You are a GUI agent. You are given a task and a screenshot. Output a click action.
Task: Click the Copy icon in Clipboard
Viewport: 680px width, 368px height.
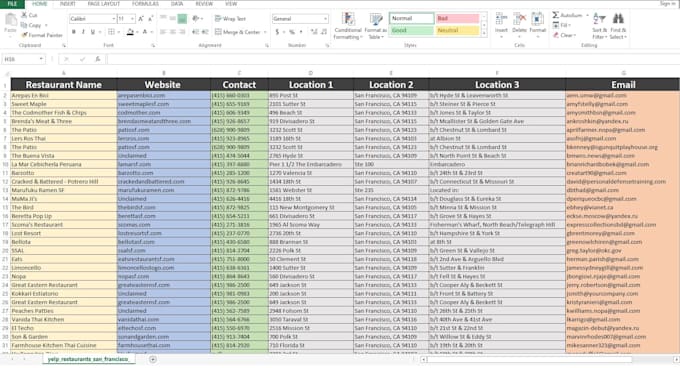coord(24,25)
